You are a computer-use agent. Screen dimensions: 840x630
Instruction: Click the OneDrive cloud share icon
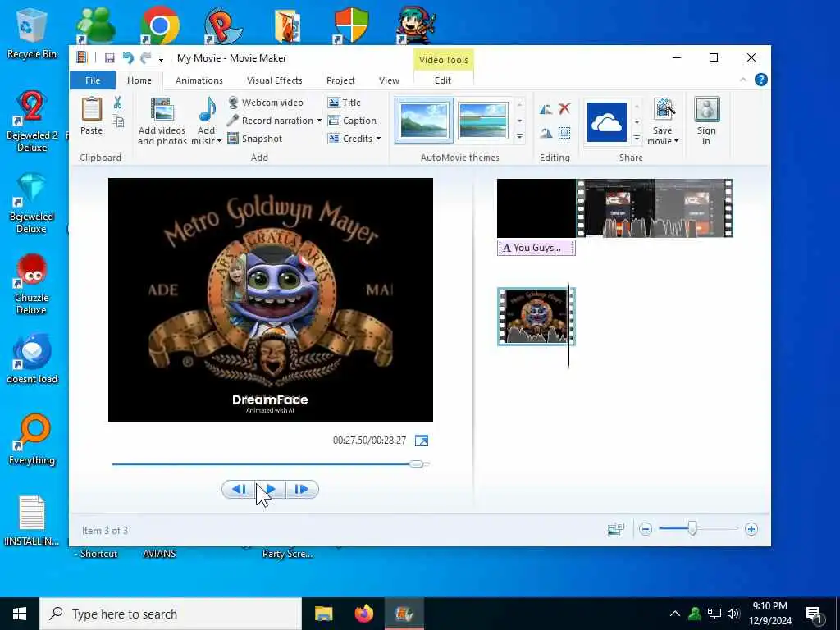tap(607, 122)
